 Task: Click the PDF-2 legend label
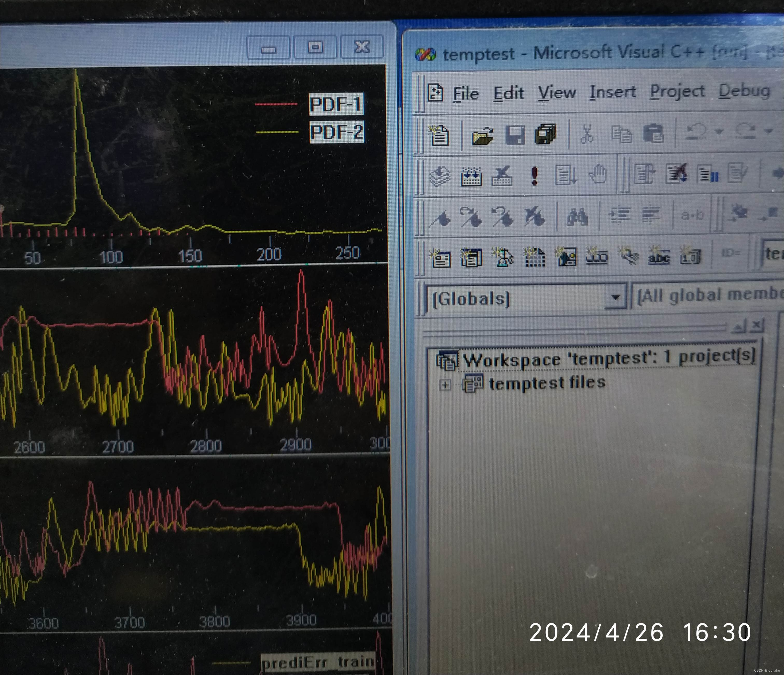336,132
